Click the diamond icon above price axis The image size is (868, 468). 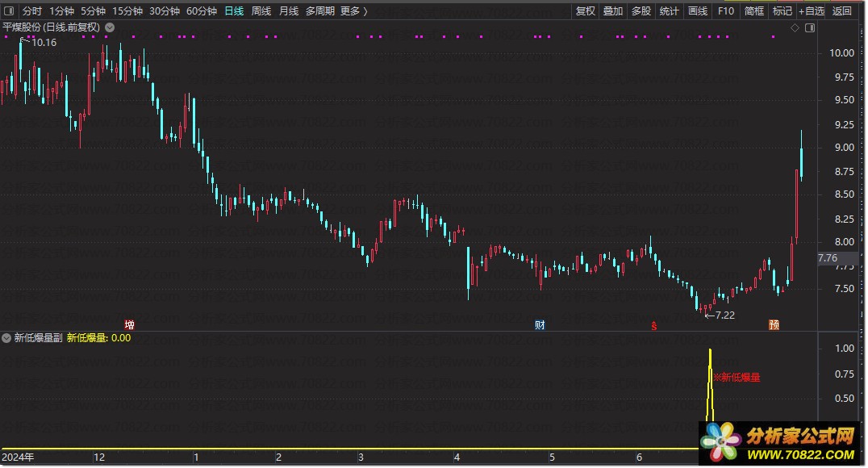(x=795, y=27)
